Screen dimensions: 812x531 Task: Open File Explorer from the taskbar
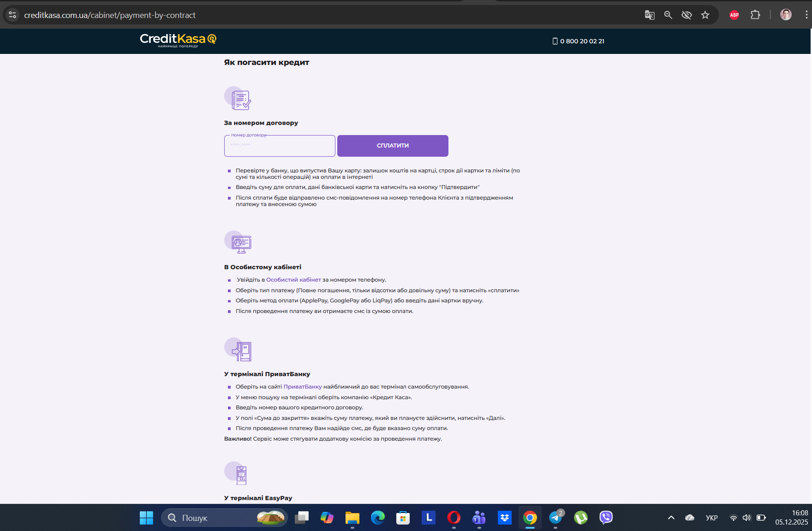352,518
